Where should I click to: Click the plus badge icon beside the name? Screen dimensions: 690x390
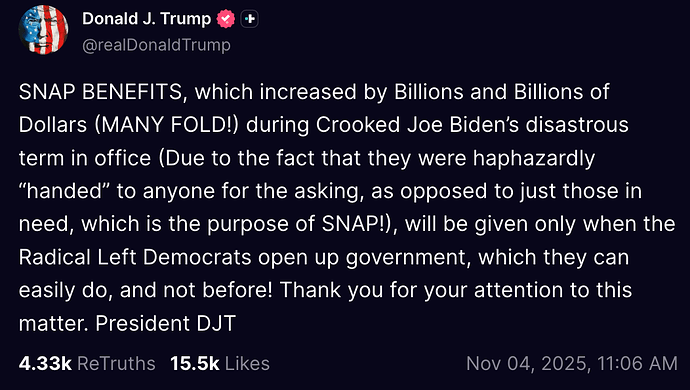[250, 19]
